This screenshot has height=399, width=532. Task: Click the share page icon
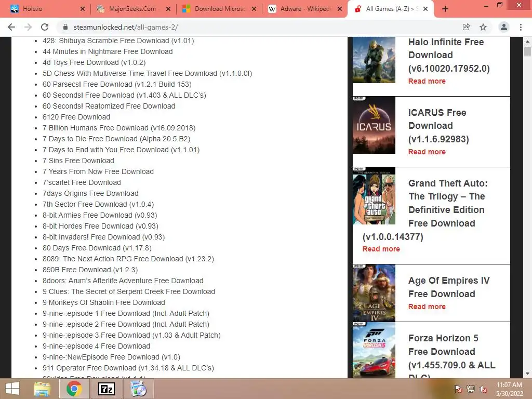pos(466,27)
